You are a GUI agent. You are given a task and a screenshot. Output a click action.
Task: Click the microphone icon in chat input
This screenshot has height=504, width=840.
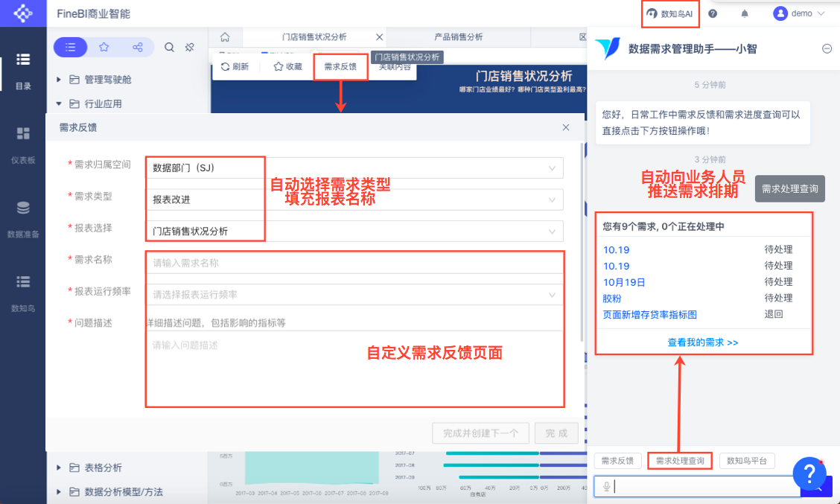pyautogui.click(x=606, y=486)
